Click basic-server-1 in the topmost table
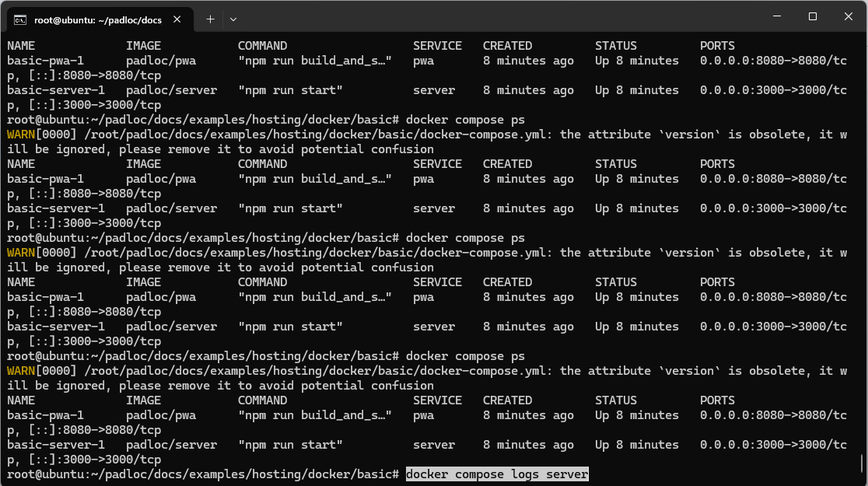The height and width of the screenshot is (486, 868). pos(56,90)
